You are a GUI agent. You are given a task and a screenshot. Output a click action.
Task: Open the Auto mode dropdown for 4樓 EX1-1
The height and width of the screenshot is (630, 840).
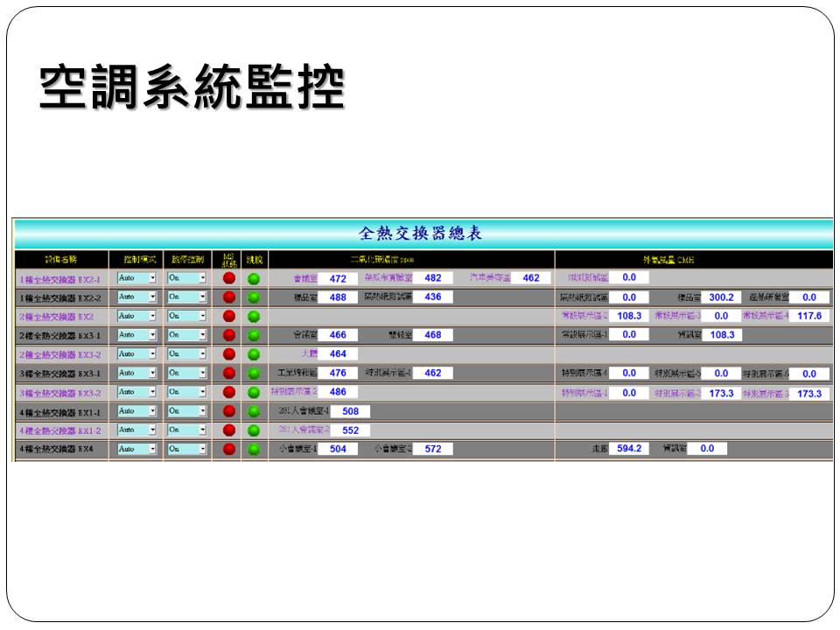pos(136,411)
